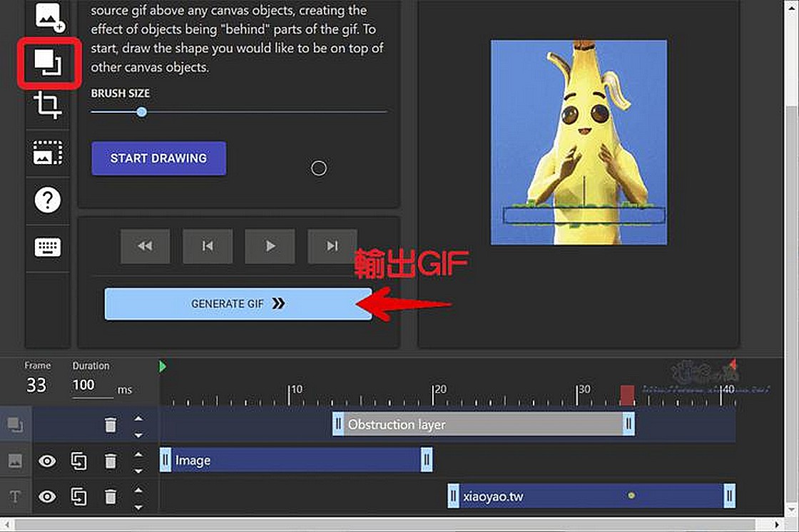Move the xiaoyao.tw layer up
Screen dimensions: 799x532
[x=138, y=490]
